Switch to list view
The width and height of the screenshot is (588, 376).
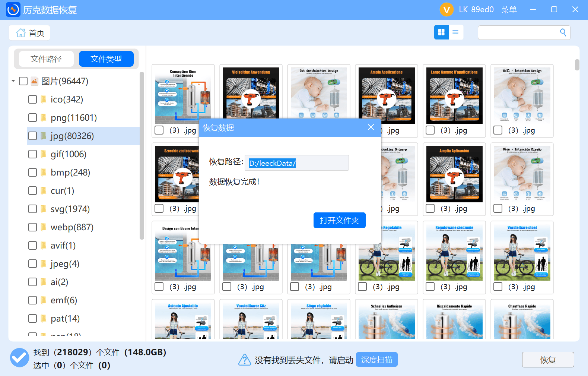pos(455,32)
